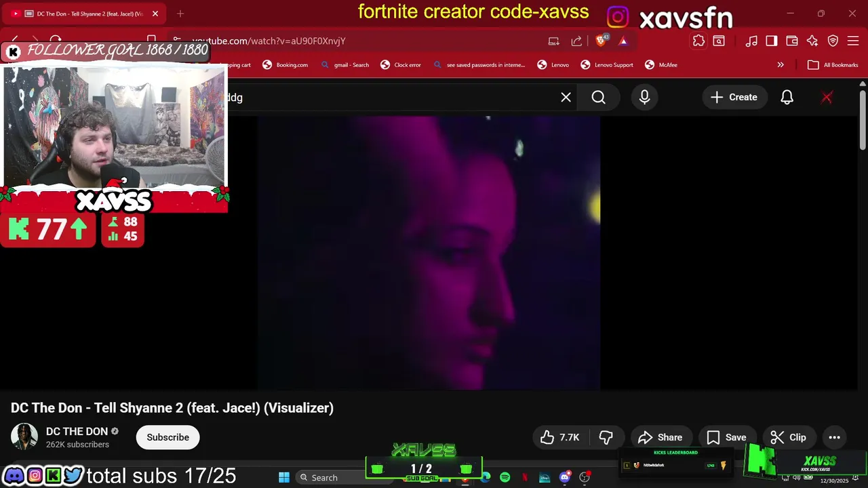Screen dimensions: 868x488
Task: Clear the YouTube search box
Action: click(x=566, y=98)
